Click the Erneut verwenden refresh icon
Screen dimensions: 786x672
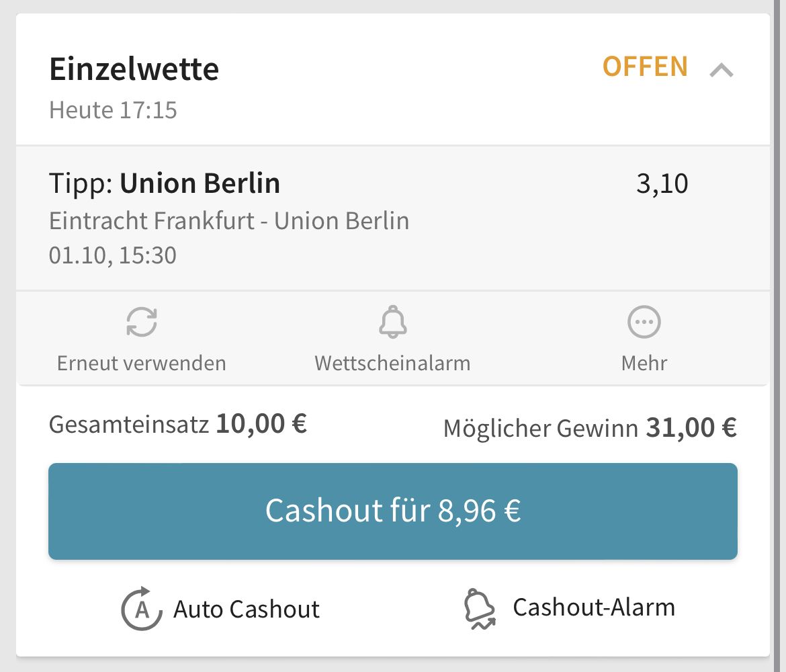pos(141,321)
